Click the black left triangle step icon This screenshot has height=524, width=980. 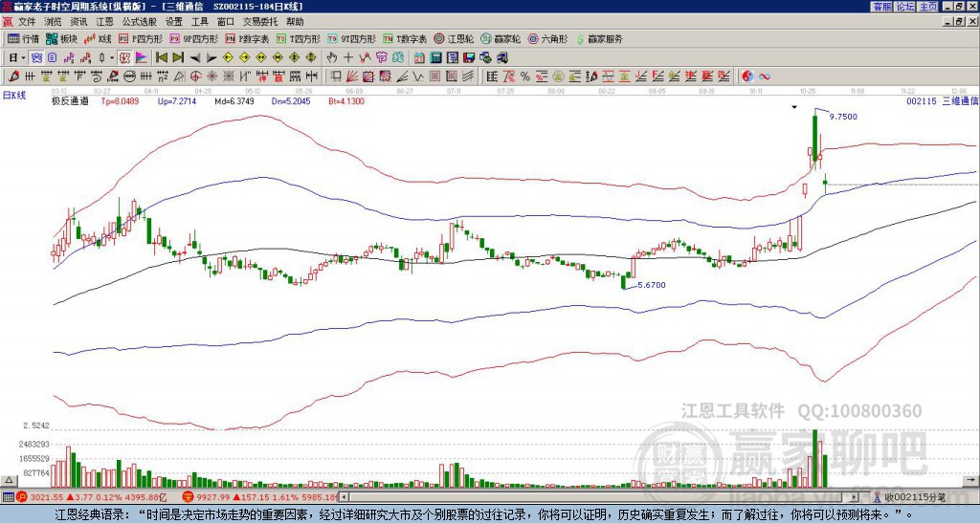pos(195,58)
